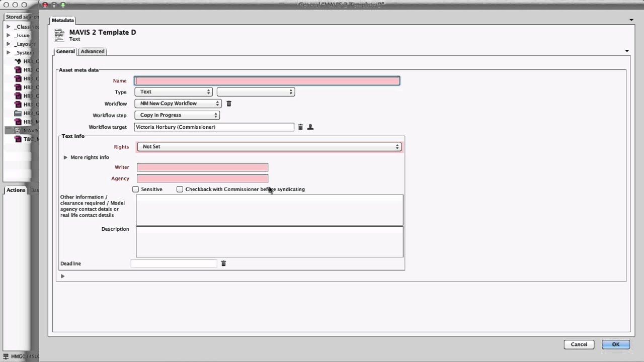The image size is (644, 362).
Task: Click the Cancel button
Action: [579, 344]
